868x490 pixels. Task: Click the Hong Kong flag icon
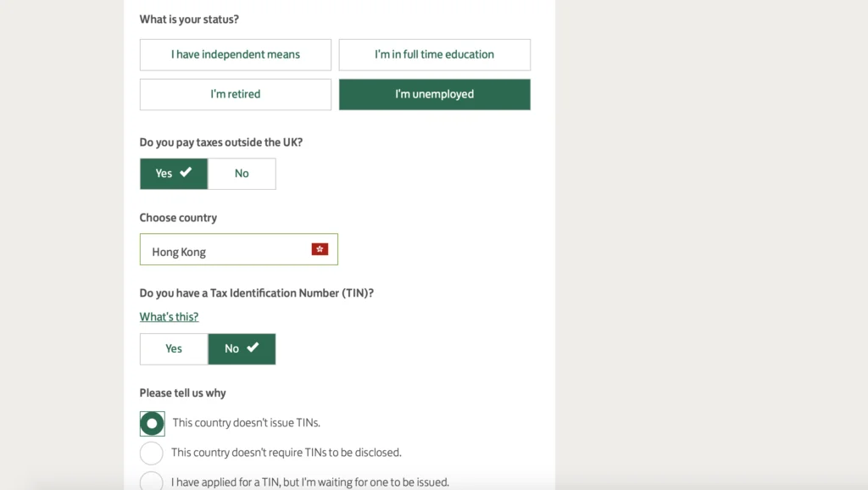pos(320,249)
